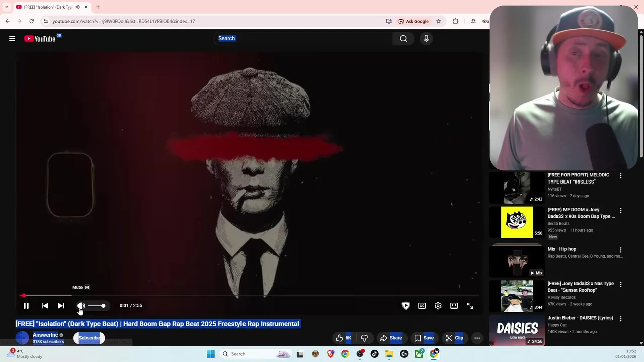Open the incognito-style icon in toolbar
644x362 pixels.
click(x=473, y=21)
